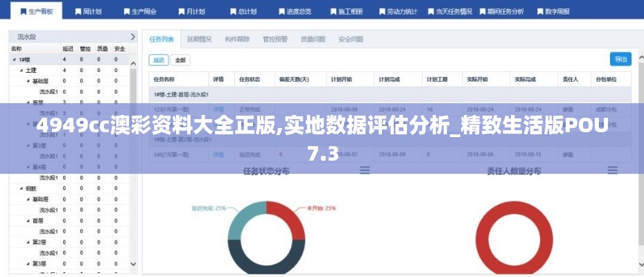Select 流水段1 under the 第4层 node
Screen dimensions: 644x277
pyautogui.click(x=49, y=178)
